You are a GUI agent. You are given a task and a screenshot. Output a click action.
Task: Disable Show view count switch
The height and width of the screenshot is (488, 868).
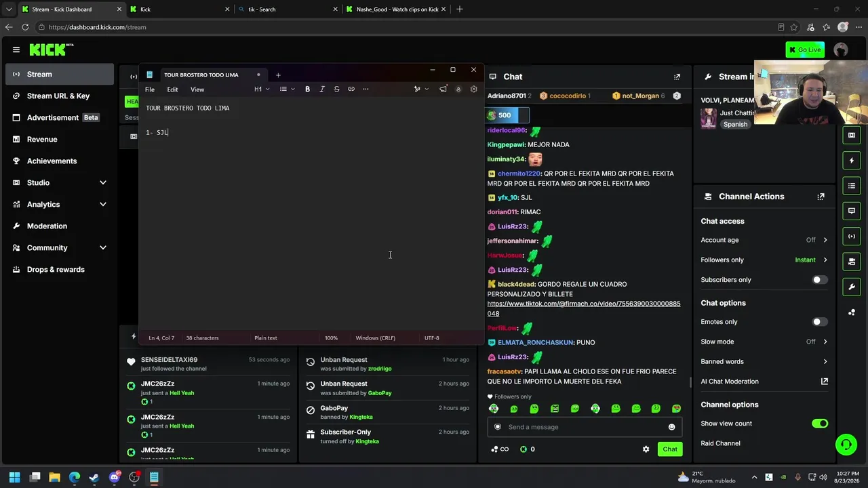[x=820, y=424]
